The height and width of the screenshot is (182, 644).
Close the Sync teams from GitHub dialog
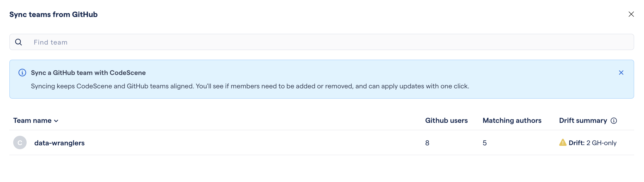click(x=631, y=14)
